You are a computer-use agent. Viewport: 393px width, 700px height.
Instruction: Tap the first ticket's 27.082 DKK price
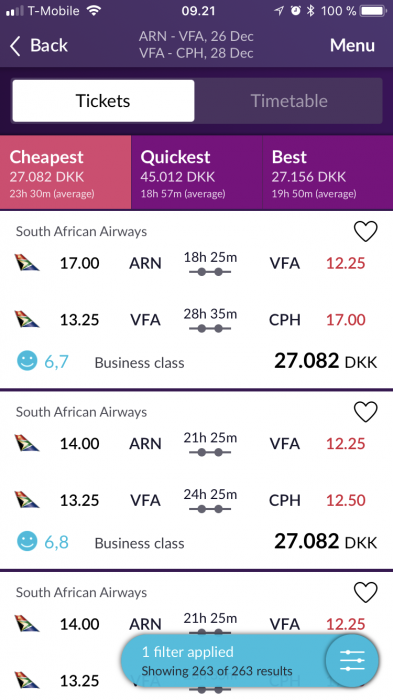[326, 361]
